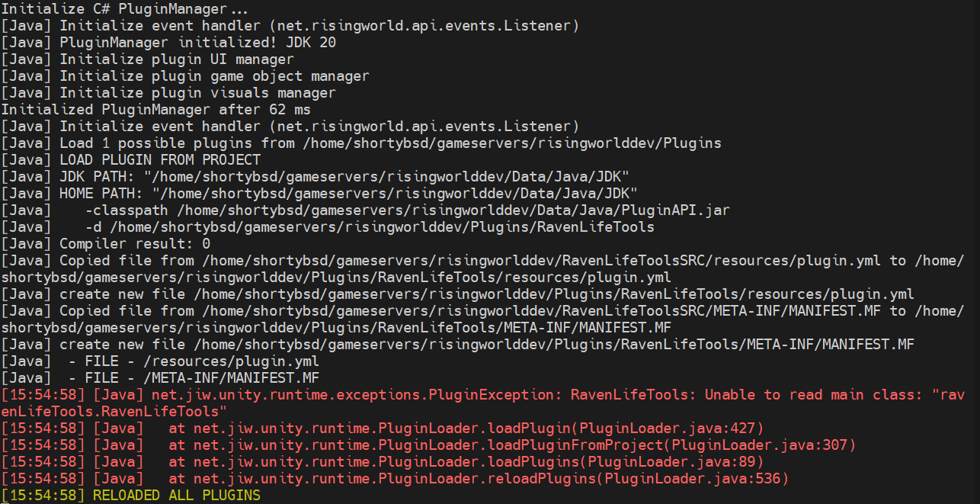Click the yellow "RELOADED ALL PLUGINS" message

click(176, 496)
